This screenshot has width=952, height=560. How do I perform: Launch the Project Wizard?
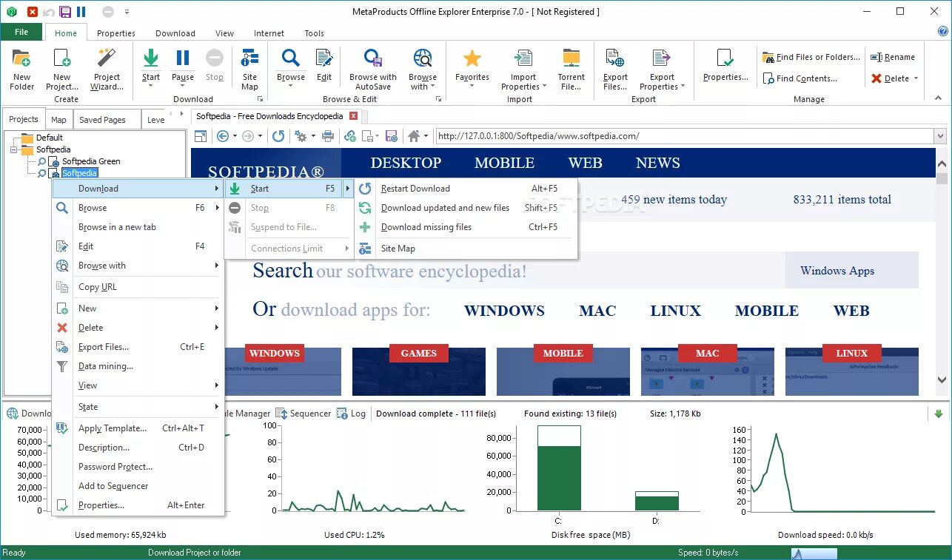[x=107, y=69]
